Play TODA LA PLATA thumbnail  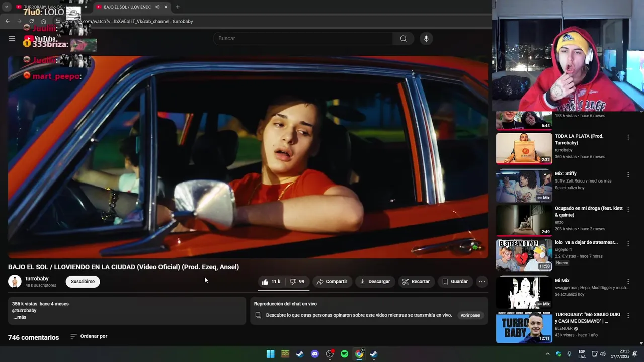click(524, 148)
